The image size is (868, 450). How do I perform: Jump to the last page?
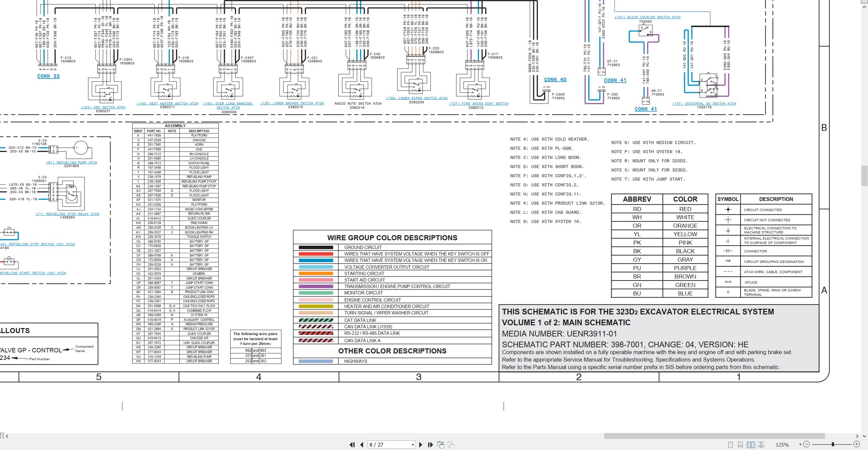tap(431, 445)
